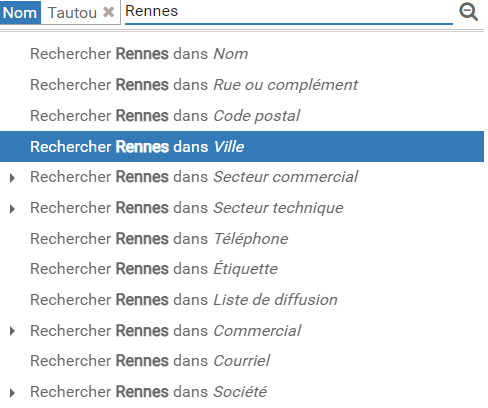Pick Rechercher Rennes dans Liste de diffusion
The width and height of the screenshot is (488, 408).
point(242,300)
